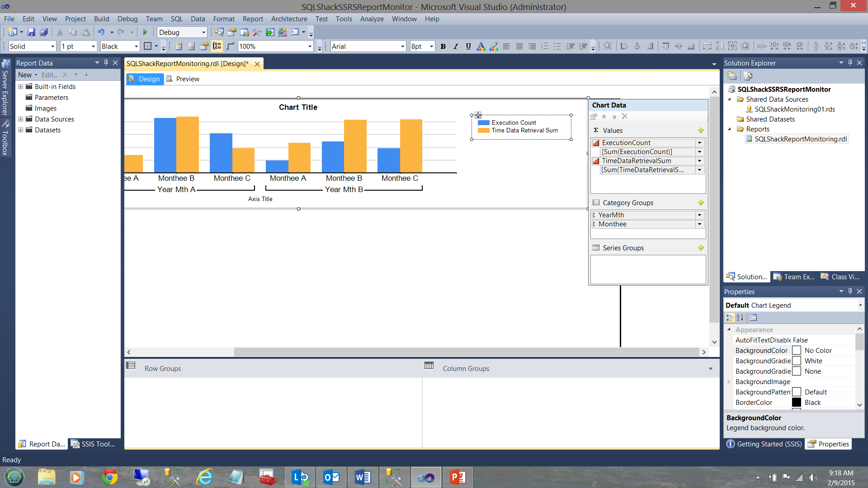Click the Save All toolbar icon
Image resolution: width=868 pixels, height=488 pixels.
[44, 32]
